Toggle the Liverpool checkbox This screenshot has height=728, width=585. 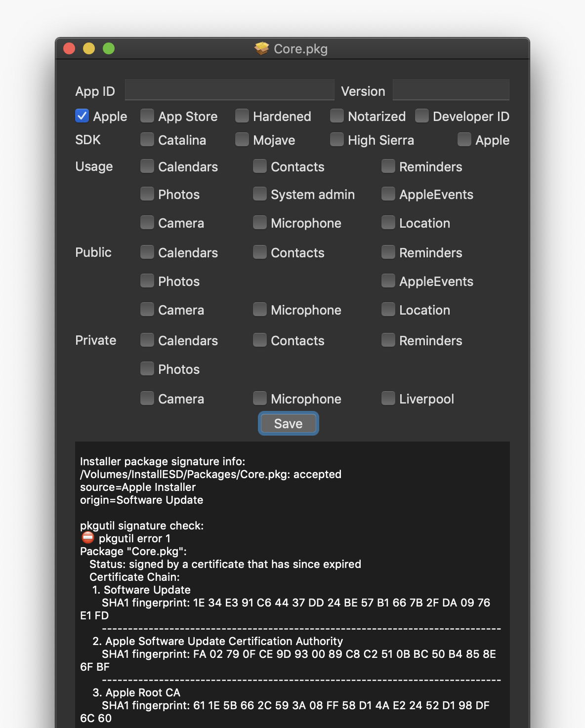(x=388, y=399)
